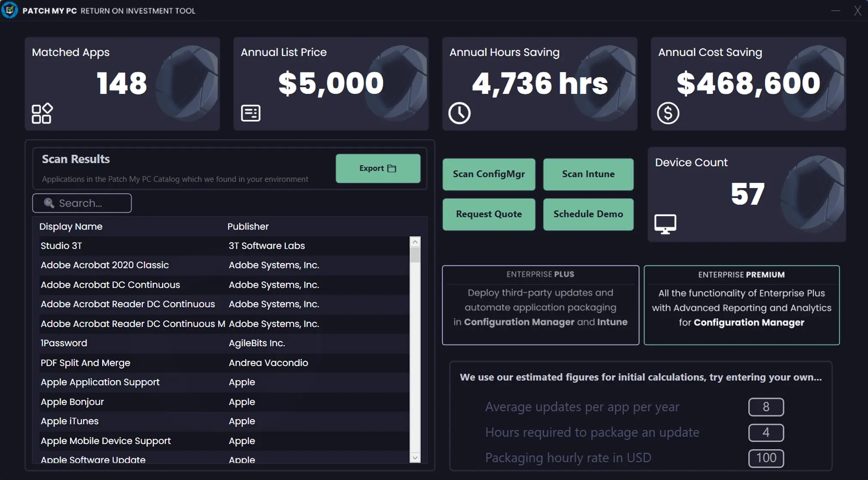The image size is (868, 480).
Task: Select Adobe Acrobat DC Continuous row
Action: point(224,285)
